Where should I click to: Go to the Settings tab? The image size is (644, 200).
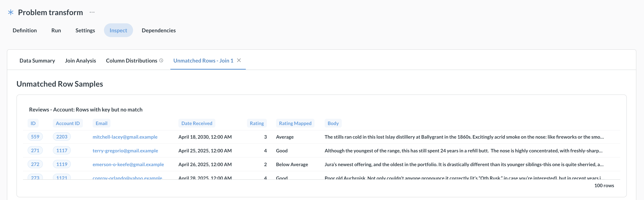pos(85,30)
